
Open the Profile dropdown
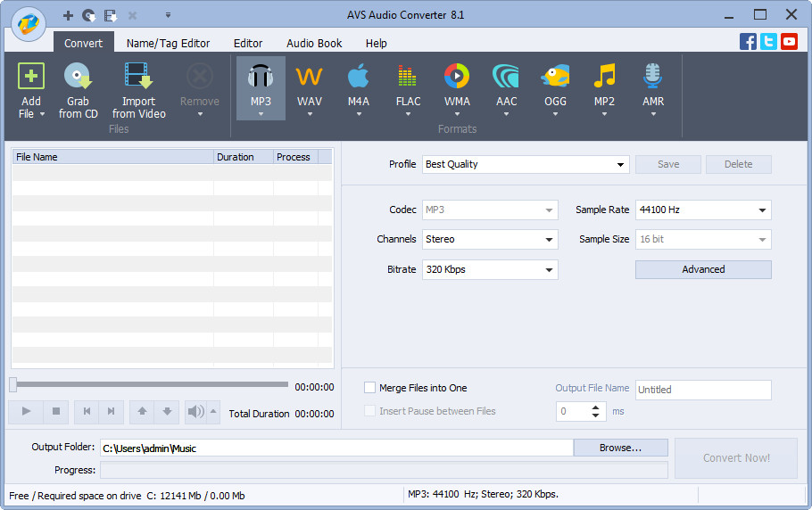coord(620,164)
